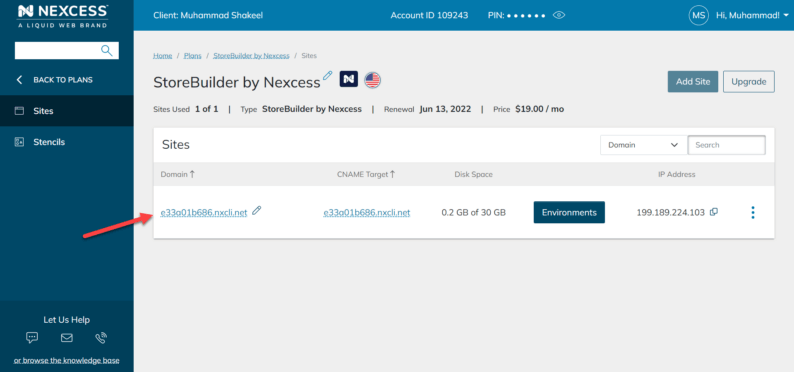Click the sidebar search magnifier icon
Viewport: 794px width, 372px height.
(x=106, y=50)
